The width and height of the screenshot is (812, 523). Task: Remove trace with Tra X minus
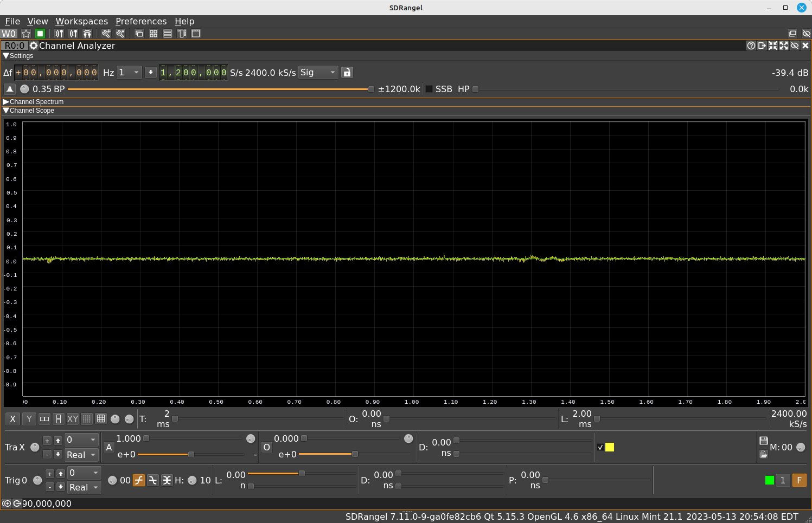[x=47, y=454]
